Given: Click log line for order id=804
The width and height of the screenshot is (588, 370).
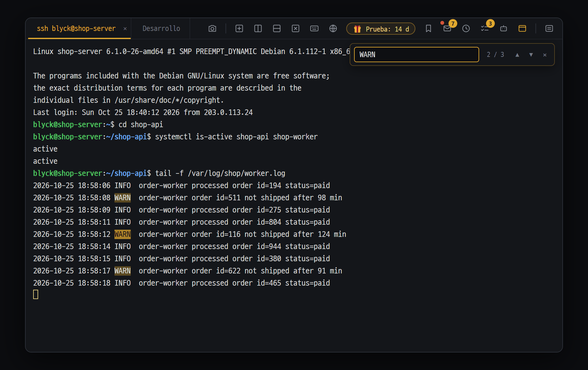Looking at the screenshot, I should pos(181,222).
